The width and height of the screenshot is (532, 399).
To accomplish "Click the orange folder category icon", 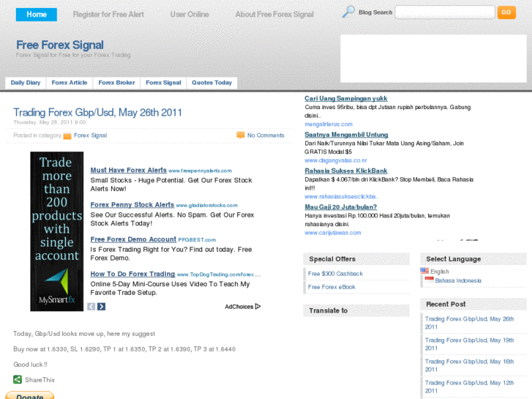I will (67, 135).
